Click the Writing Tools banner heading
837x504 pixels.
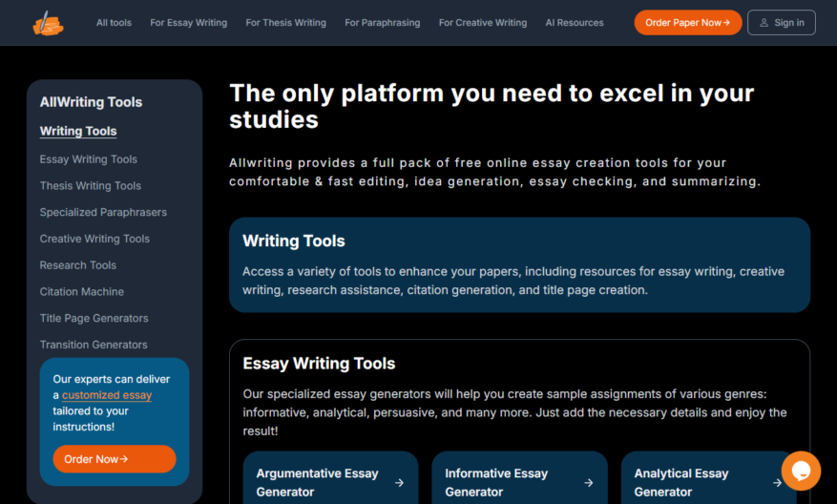294,241
